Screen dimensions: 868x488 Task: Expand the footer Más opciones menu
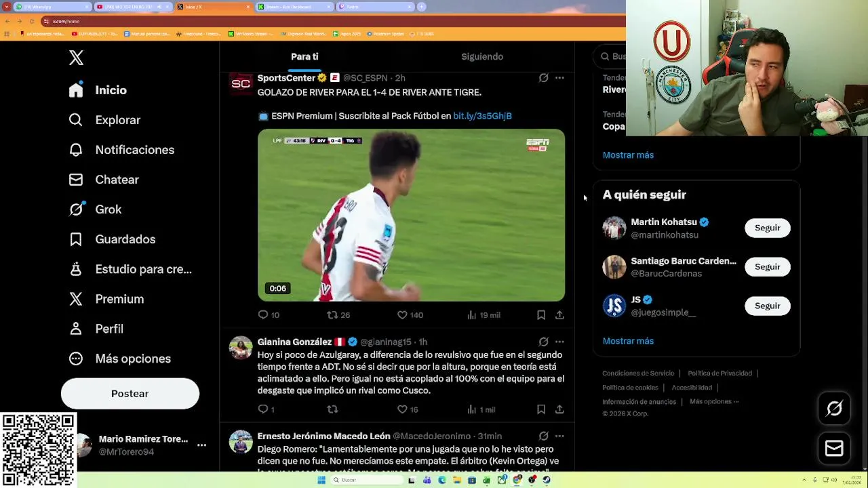(714, 402)
